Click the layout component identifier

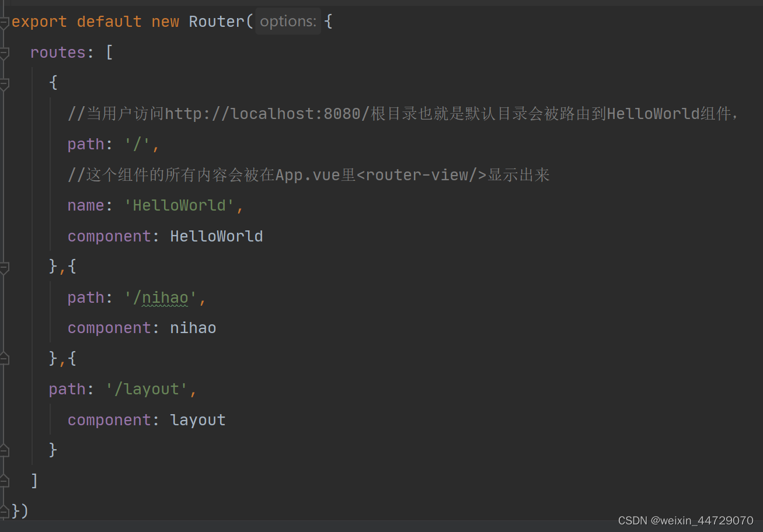tap(198, 420)
